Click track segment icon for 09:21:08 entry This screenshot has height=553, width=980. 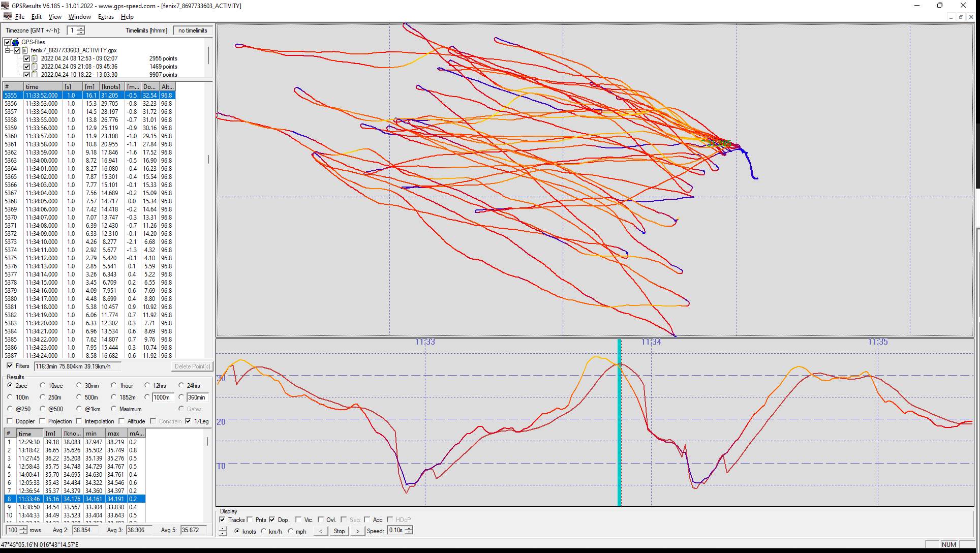point(35,67)
